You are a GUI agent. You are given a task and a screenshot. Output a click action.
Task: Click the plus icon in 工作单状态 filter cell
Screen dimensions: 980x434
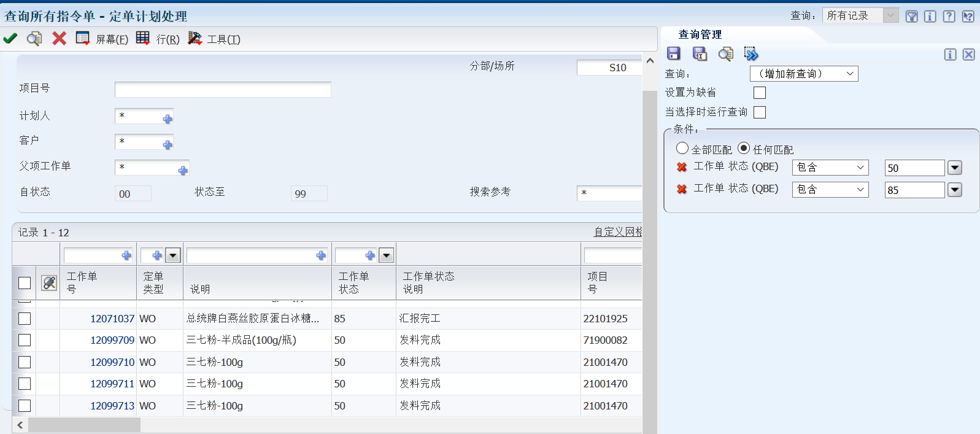click(x=370, y=255)
